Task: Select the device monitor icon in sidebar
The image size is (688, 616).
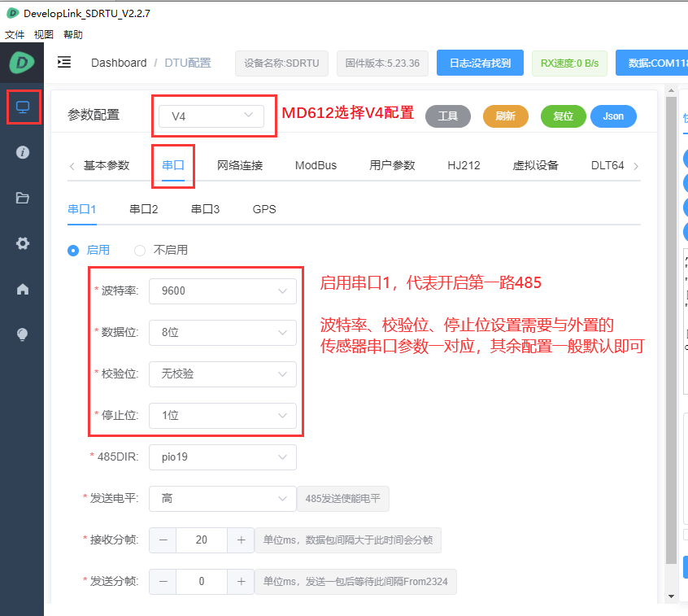Action: pos(22,107)
